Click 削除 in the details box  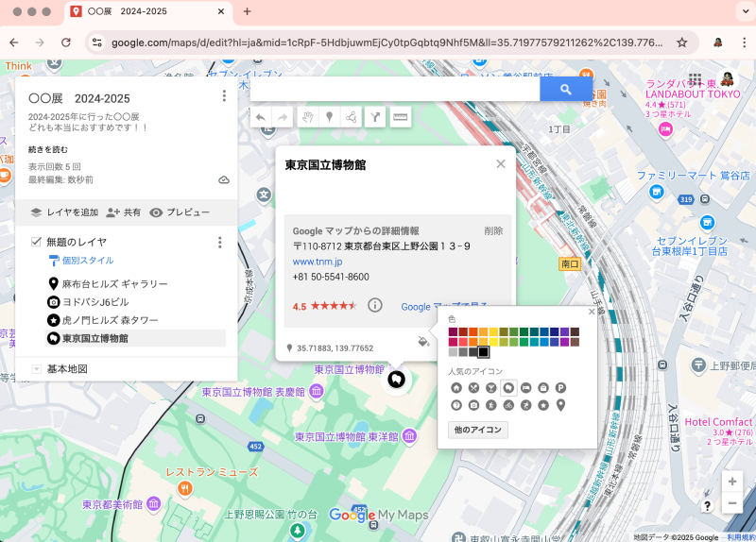pyautogui.click(x=493, y=230)
